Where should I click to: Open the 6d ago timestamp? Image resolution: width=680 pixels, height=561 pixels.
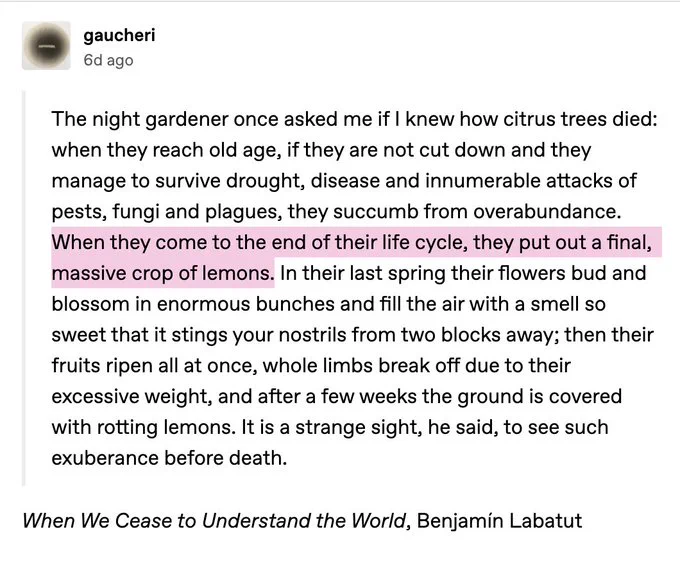point(108,60)
